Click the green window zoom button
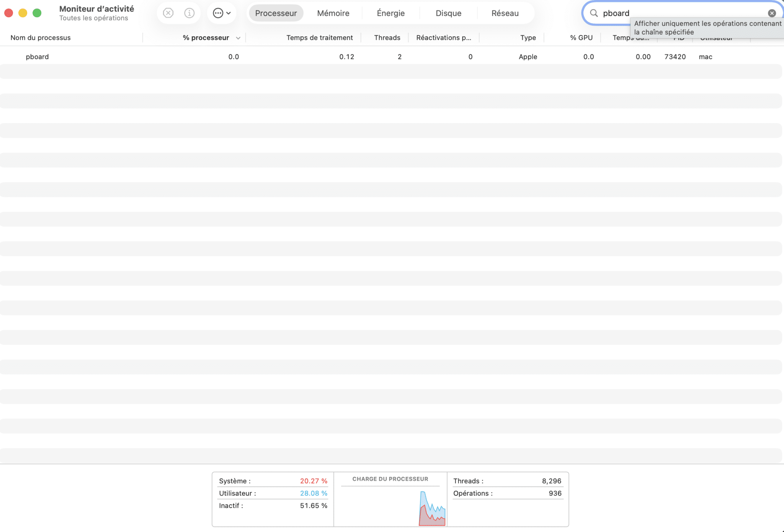This screenshot has height=532, width=784. coord(37,13)
